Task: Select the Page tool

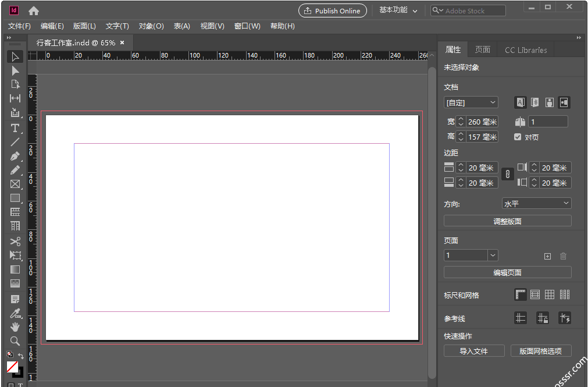Action: pyautogui.click(x=15, y=84)
